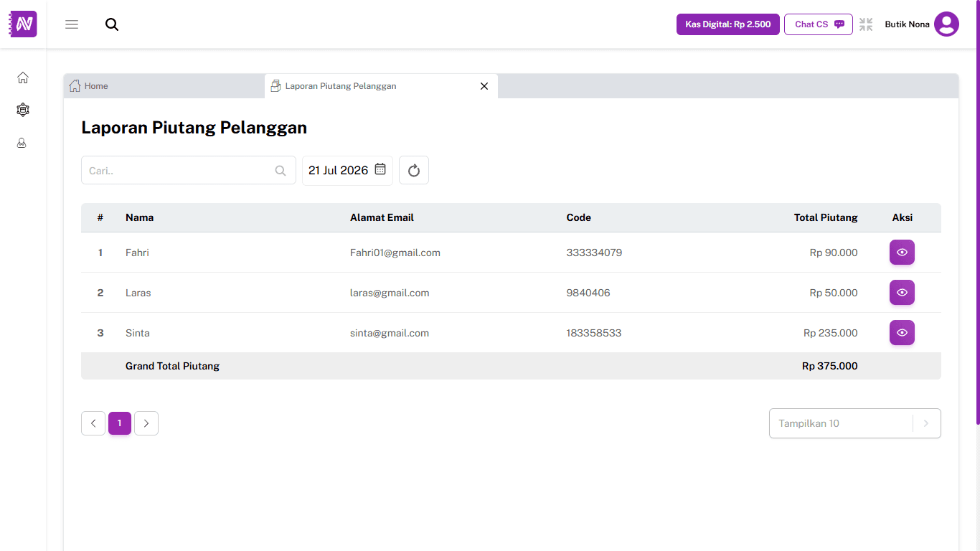Open the 21 Jul 2026 date picker

click(x=347, y=170)
